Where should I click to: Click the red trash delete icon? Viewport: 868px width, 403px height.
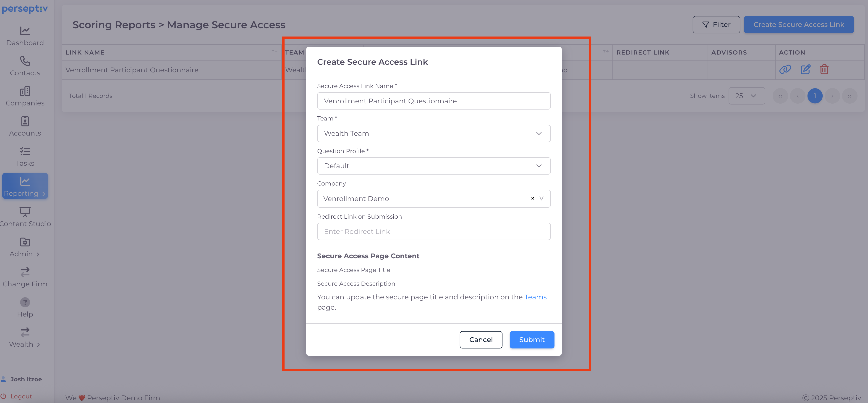click(x=824, y=69)
